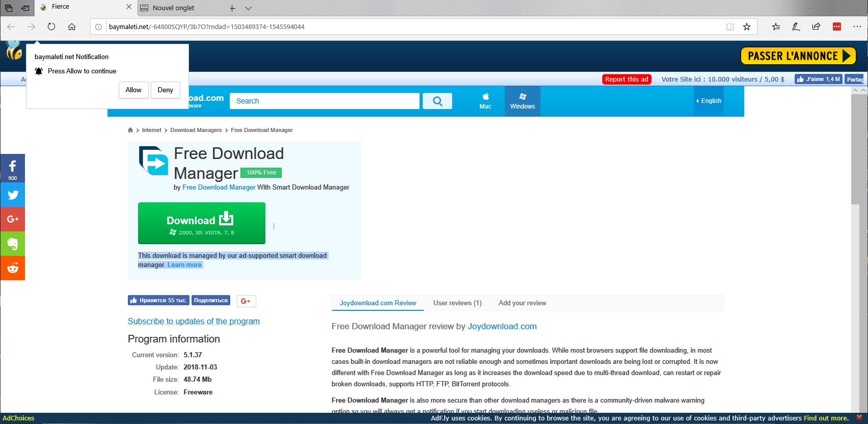Share on Google Plus sidebar icon
868x424 pixels.
13,219
